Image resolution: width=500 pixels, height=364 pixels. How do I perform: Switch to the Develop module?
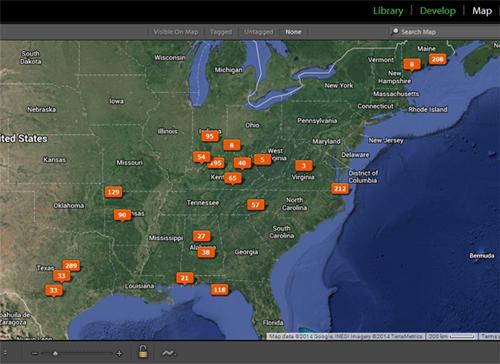point(438,11)
